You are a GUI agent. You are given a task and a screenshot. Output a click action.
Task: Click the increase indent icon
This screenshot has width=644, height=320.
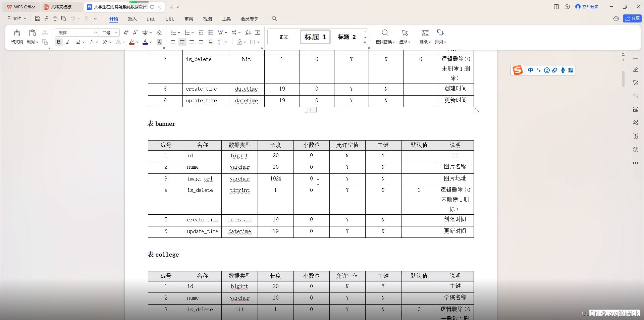210,33
